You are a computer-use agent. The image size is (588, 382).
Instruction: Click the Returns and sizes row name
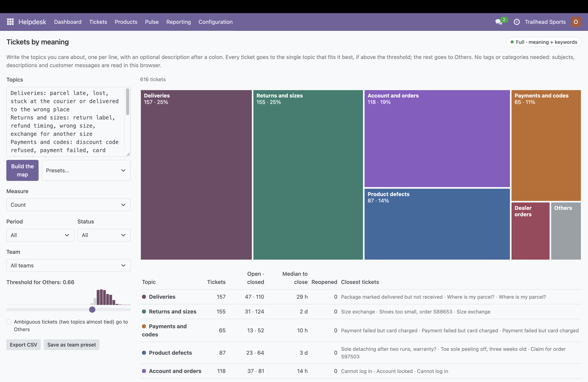(173, 312)
